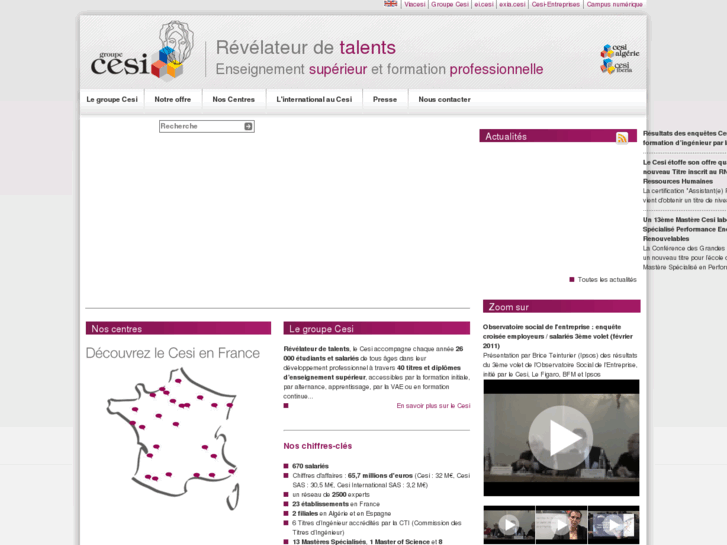Open the Actualités RSS feed icon
727x545 pixels.
pos(622,138)
